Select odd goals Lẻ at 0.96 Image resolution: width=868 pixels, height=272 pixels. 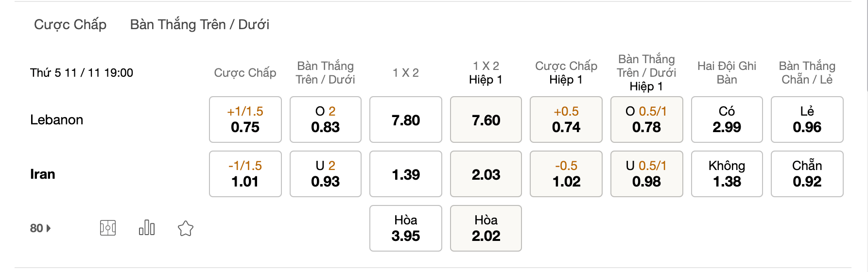pos(807,119)
